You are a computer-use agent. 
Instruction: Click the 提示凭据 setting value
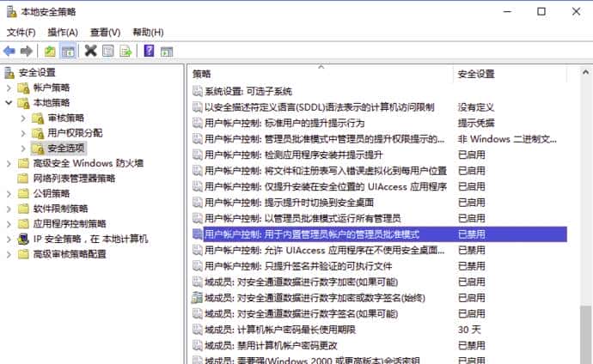point(476,123)
